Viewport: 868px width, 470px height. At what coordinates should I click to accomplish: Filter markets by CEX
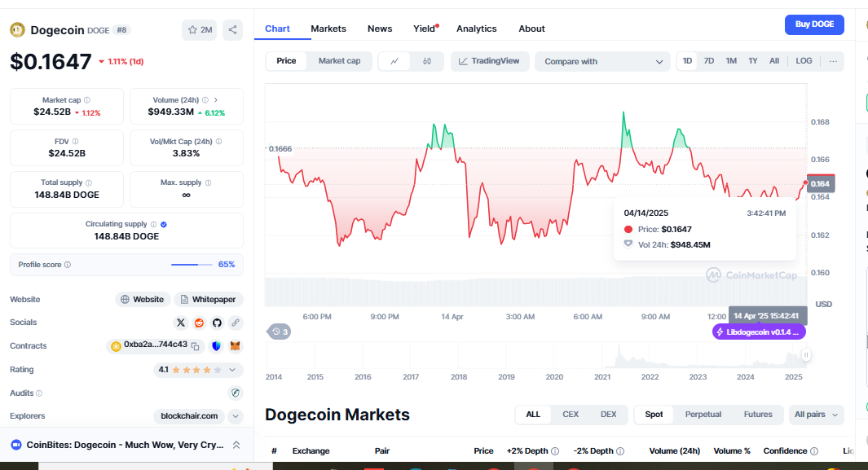point(571,415)
